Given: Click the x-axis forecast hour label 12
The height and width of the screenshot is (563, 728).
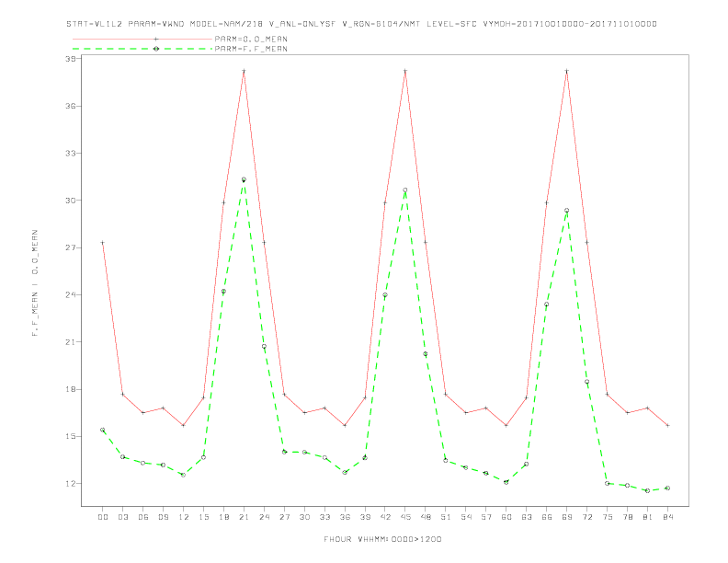Looking at the screenshot, I should 184,517.
